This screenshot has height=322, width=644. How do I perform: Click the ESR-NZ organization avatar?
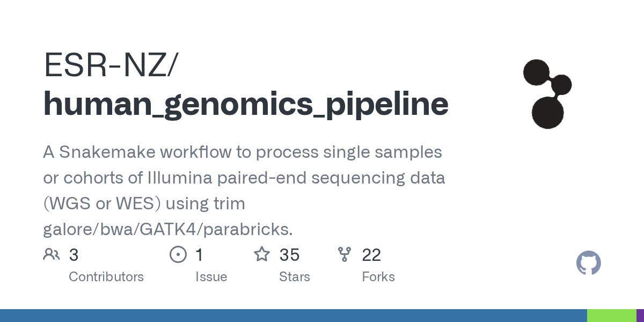pyautogui.click(x=547, y=94)
